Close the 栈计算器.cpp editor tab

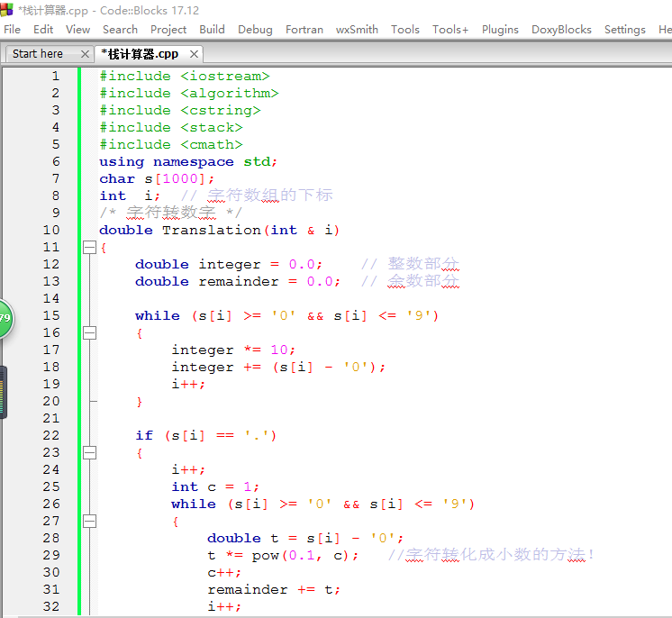pos(194,54)
